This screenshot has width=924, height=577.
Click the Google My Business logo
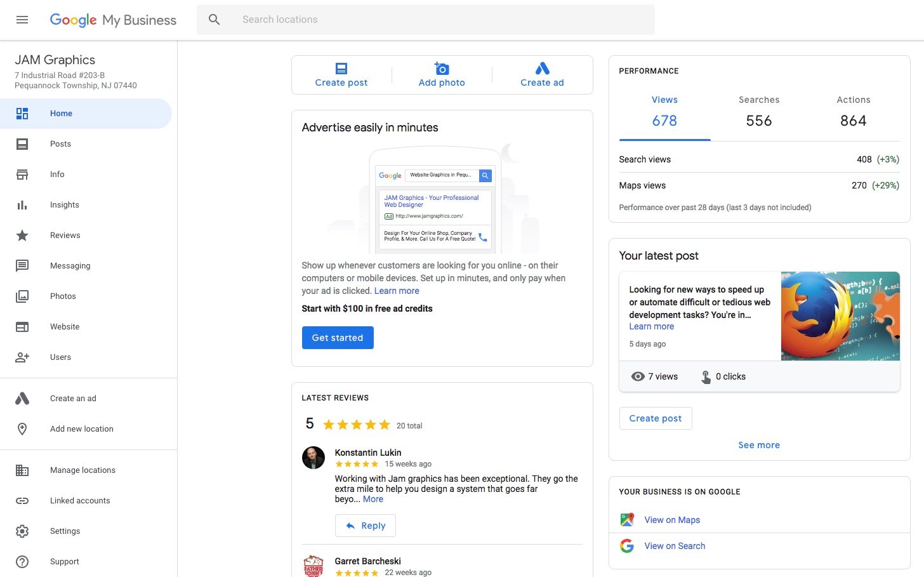pyautogui.click(x=113, y=20)
